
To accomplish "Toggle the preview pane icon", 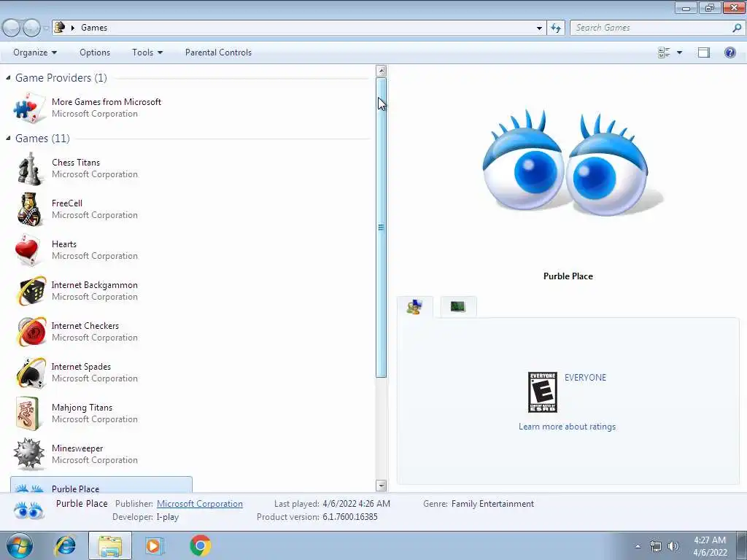I will click(x=704, y=52).
